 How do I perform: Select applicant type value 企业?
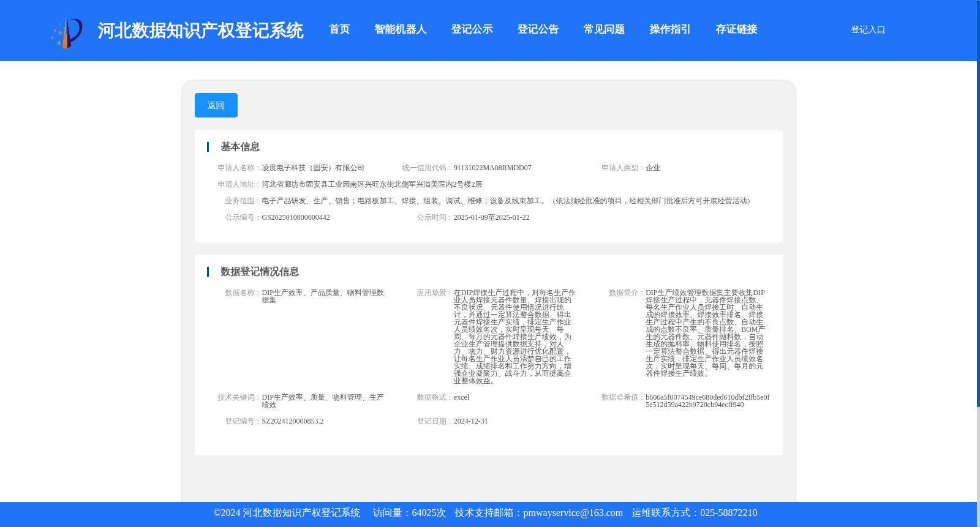click(x=653, y=168)
